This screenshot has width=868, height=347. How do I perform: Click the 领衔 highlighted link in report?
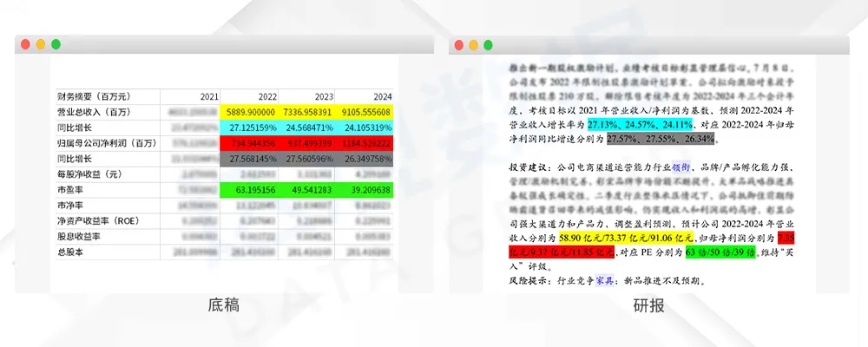[681, 167]
